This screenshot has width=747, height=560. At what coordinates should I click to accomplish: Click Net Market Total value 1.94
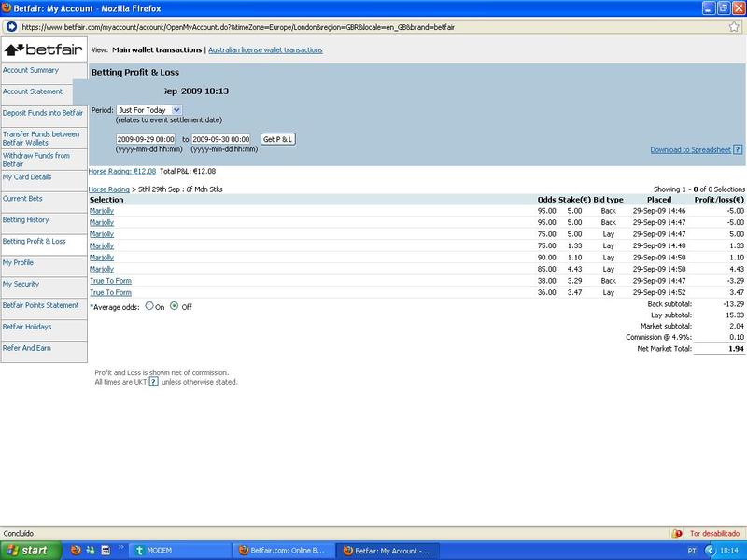(736, 348)
